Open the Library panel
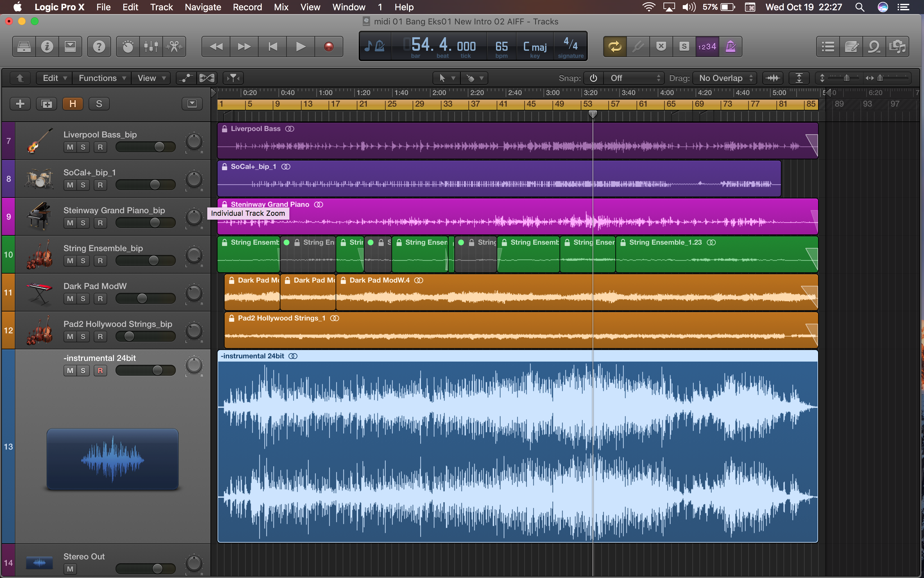924x578 pixels. pos(24,47)
